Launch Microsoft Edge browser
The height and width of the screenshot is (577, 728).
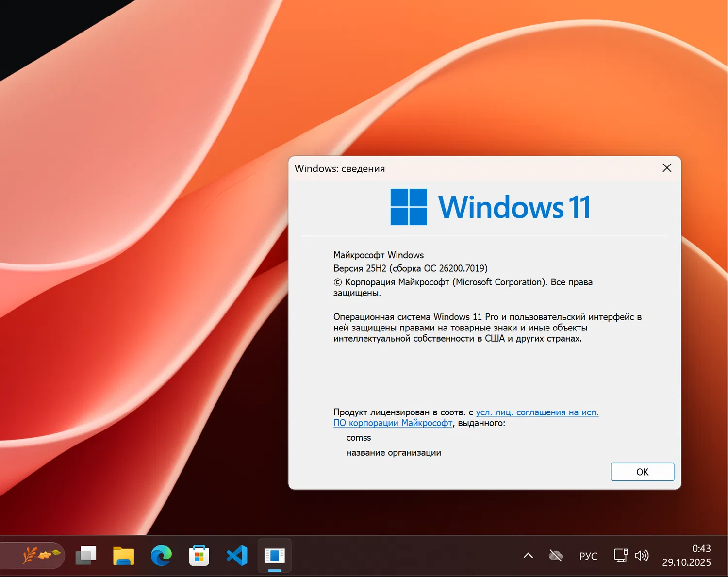pyautogui.click(x=162, y=556)
